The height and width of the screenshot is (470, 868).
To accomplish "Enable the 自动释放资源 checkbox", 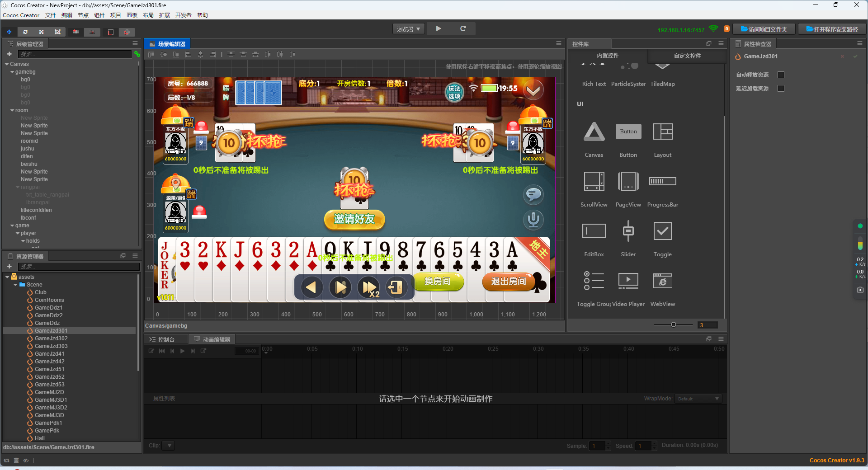I will 781,75.
